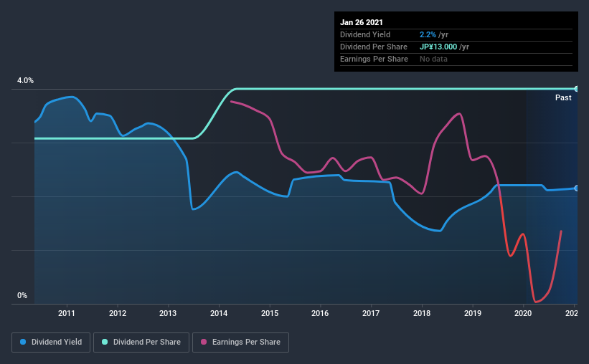The height and width of the screenshot is (364, 589).
Task: Click the 0% y-axis label
Action: point(22,296)
